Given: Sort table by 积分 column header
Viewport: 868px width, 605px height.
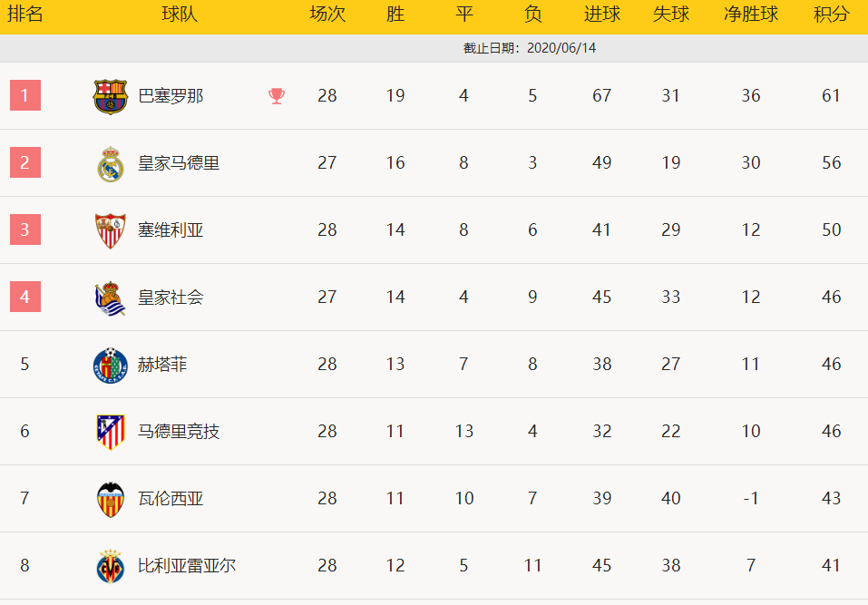Looking at the screenshot, I should (831, 14).
